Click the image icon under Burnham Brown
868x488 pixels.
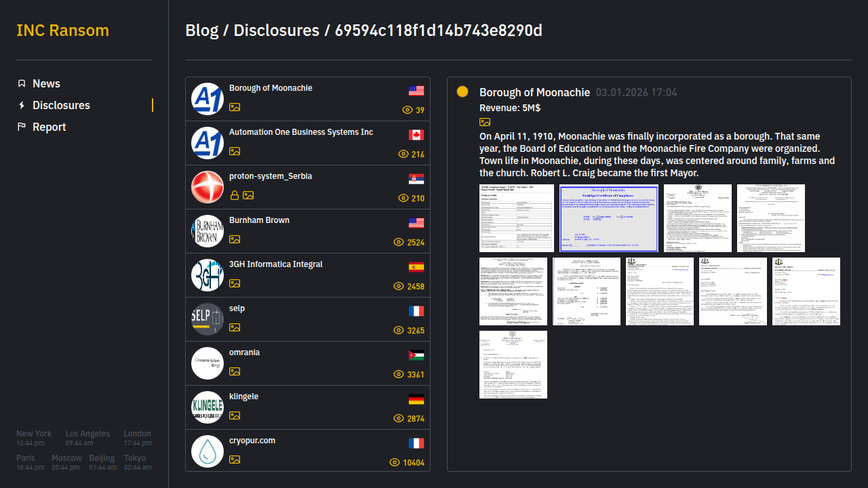(235, 239)
